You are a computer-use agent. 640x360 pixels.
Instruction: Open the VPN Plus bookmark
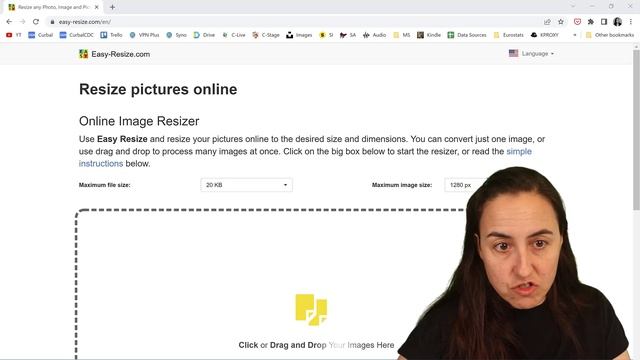[144, 35]
